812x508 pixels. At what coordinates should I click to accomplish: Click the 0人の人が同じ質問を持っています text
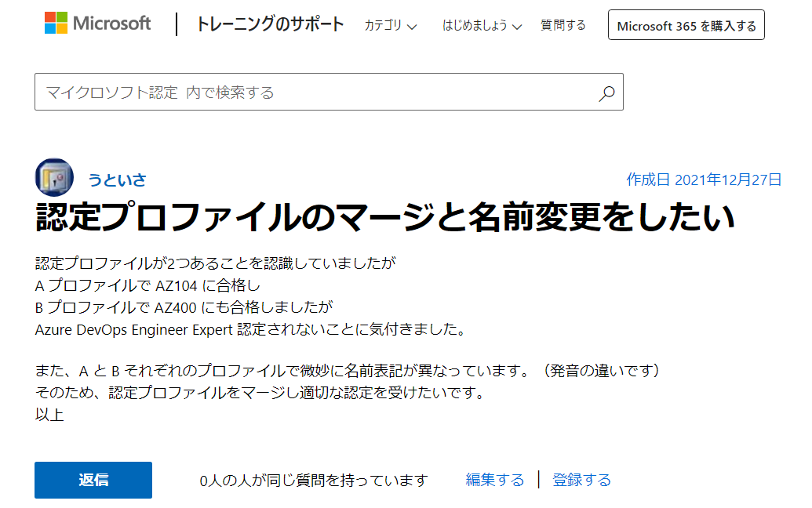(x=314, y=481)
